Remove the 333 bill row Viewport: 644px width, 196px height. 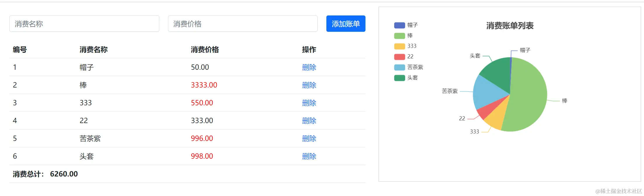[x=309, y=103]
